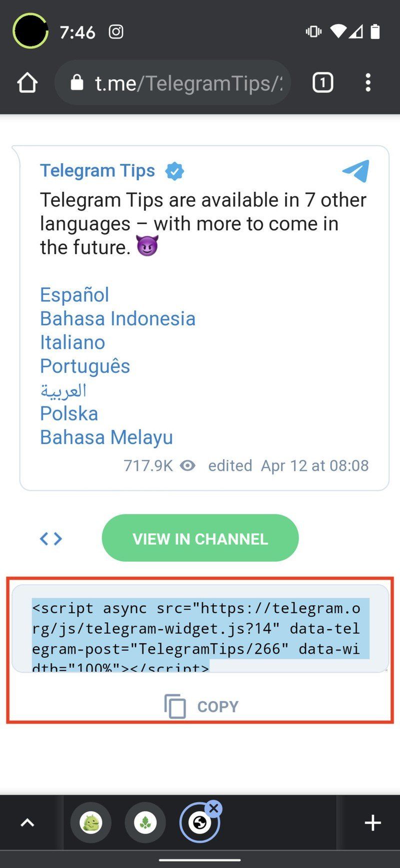
Task: Select the embed code brackets icon
Action: (50, 538)
